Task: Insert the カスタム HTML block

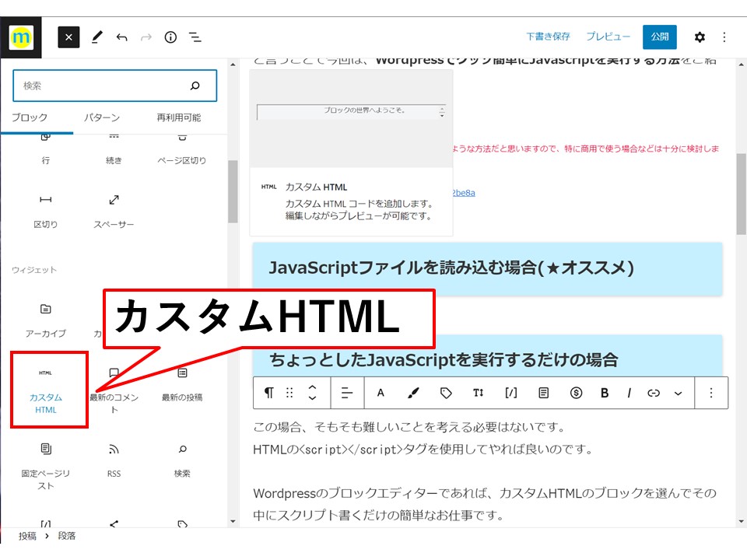Action: coord(46,390)
